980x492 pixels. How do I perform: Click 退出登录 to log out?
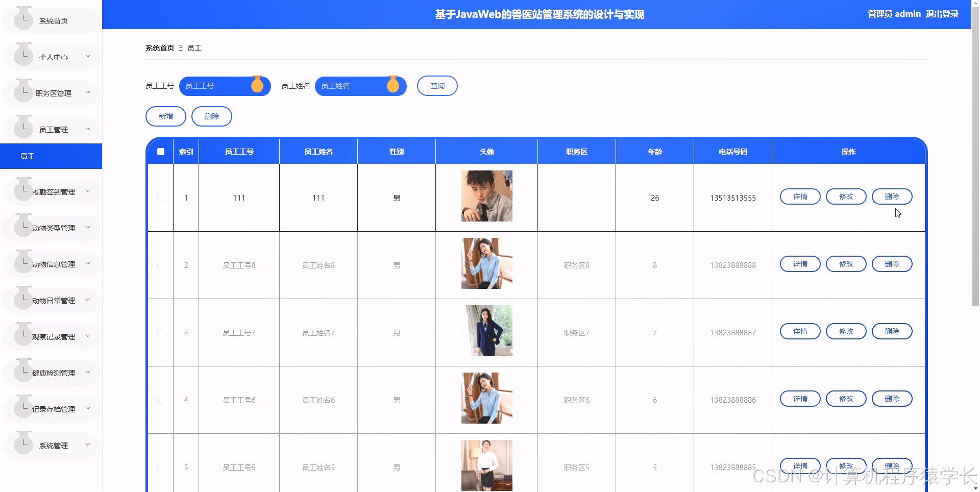coord(942,14)
